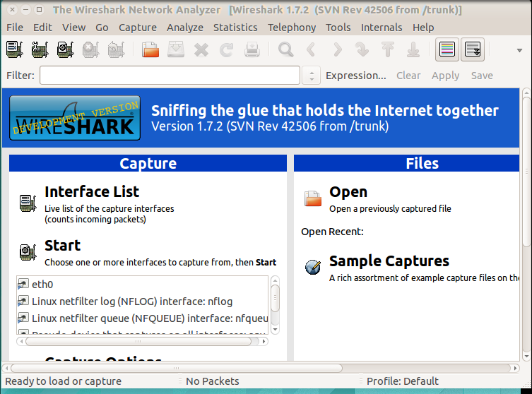The height and width of the screenshot is (394, 532).
Task: Click the Clear filter button
Action: [x=408, y=76]
